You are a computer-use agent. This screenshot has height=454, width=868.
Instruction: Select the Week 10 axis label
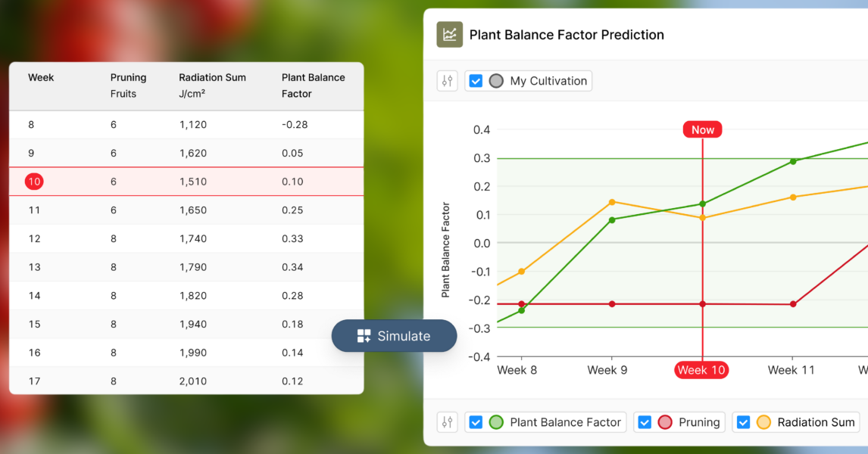(701, 370)
